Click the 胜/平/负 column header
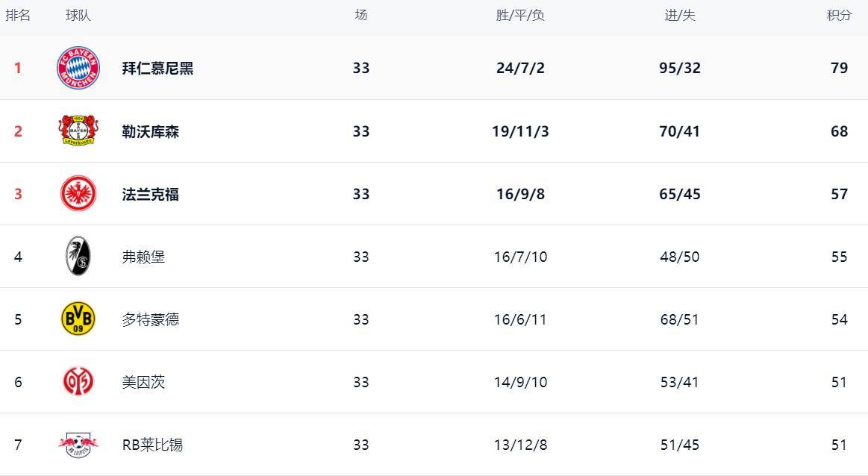The height and width of the screenshot is (476, 868). [520, 16]
